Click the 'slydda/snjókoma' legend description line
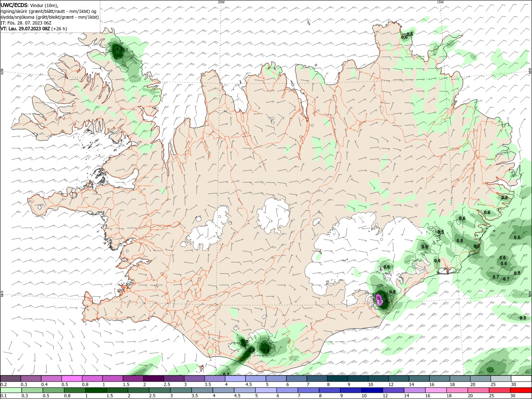This screenshot has height=399, width=532. pyautogui.click(x=50, y=17)
